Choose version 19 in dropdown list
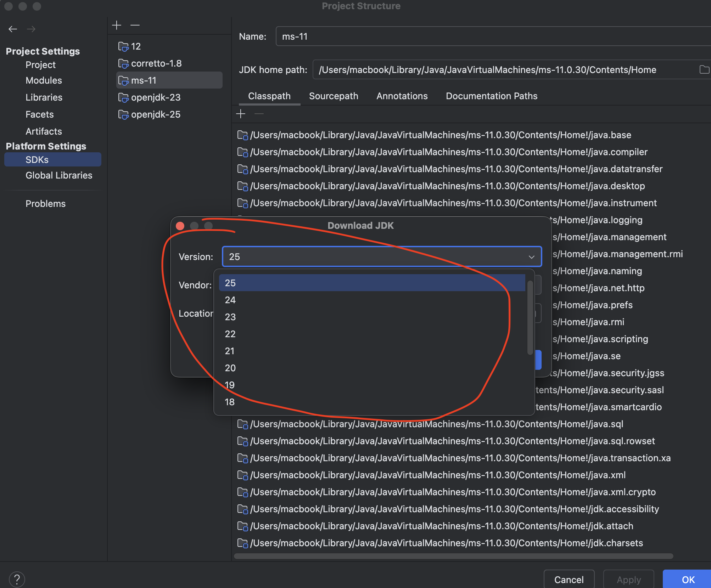Image resolution: width=711 pixels, height=588 pixels. tap(372, 385)
